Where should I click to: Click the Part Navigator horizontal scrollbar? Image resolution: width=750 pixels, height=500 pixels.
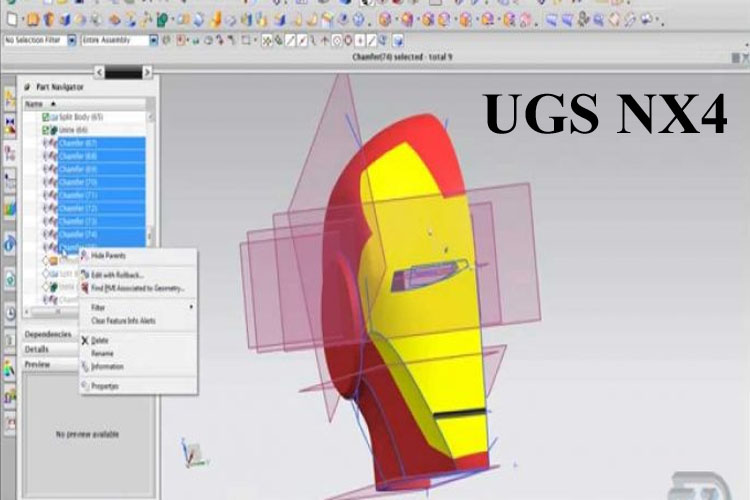tap(53, 312)
